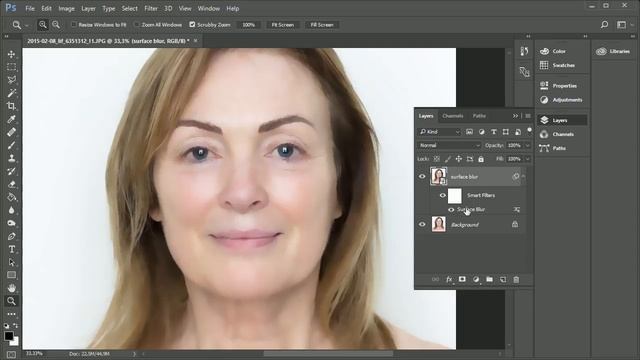The image size is (640, 360).
Task: Click the Zoom In icon in options bar
Action: [x=42, y=25]
